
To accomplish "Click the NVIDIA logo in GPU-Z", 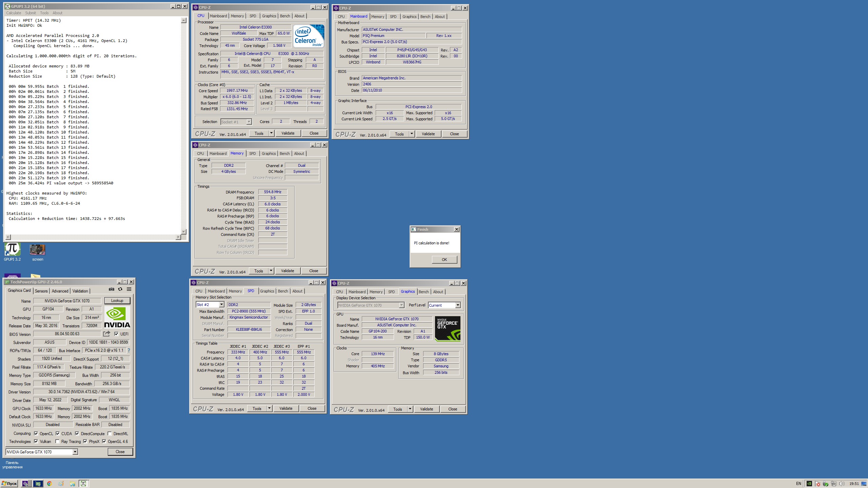I will click(117, 317).
